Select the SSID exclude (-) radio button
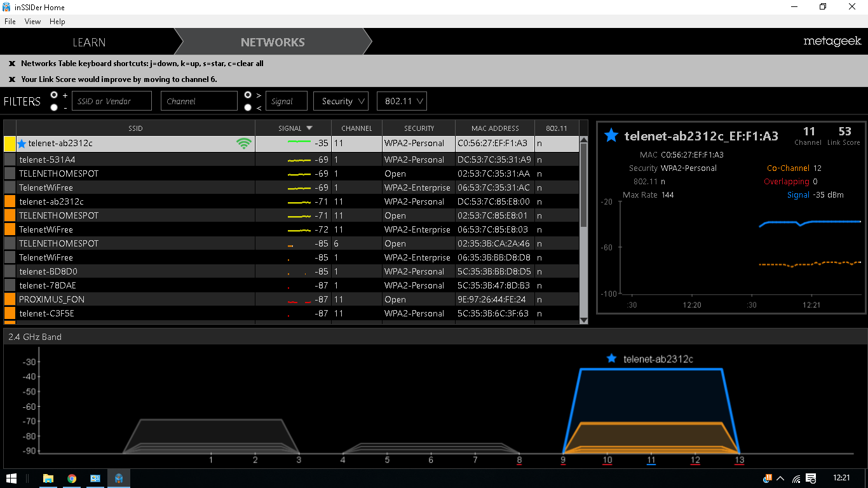The width and height of the screenshot is (868, 488). point(54,107)
